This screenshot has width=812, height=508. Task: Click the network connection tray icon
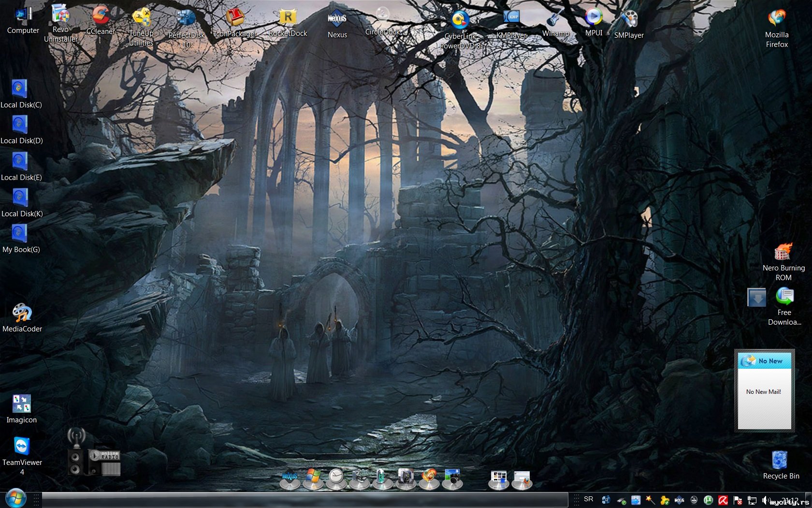752,500
